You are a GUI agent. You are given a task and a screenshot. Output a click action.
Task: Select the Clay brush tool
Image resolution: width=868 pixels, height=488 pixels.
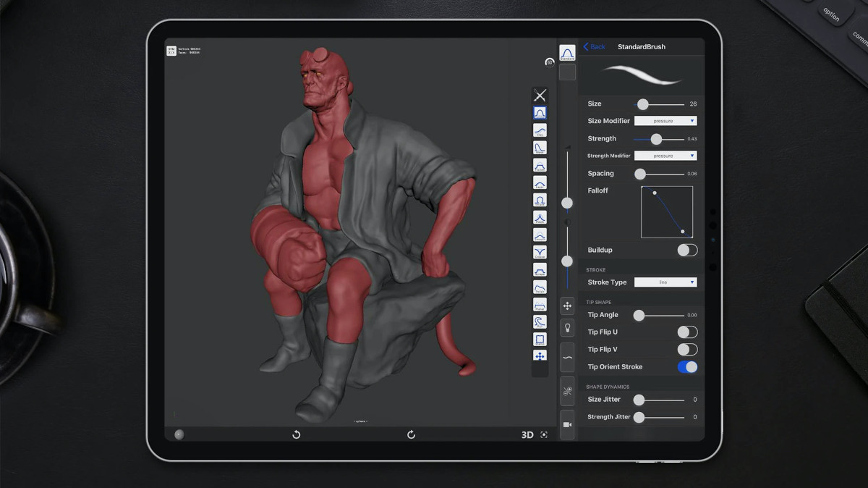(540, 130)
